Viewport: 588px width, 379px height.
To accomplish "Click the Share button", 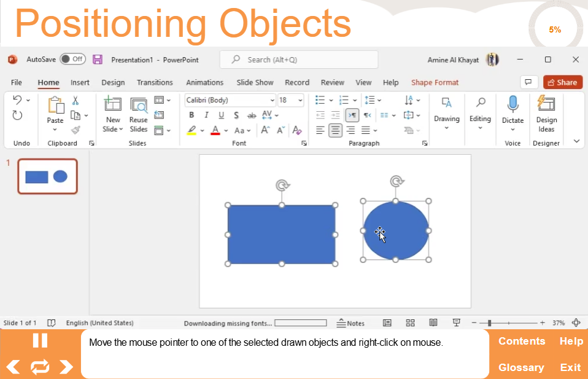I will point(562,82).
